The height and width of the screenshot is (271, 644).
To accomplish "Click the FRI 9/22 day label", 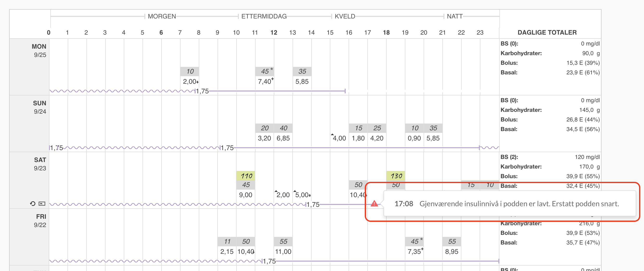I will click(40, 221).
